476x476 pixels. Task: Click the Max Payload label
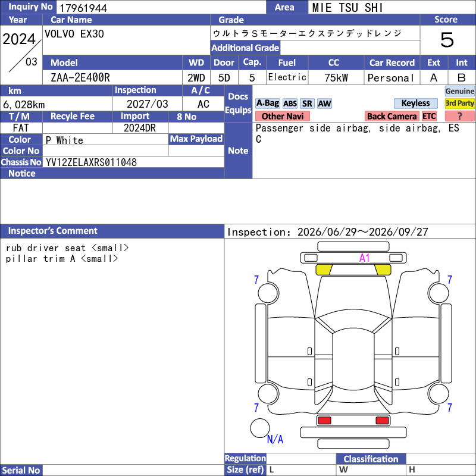tap(196, 139)
